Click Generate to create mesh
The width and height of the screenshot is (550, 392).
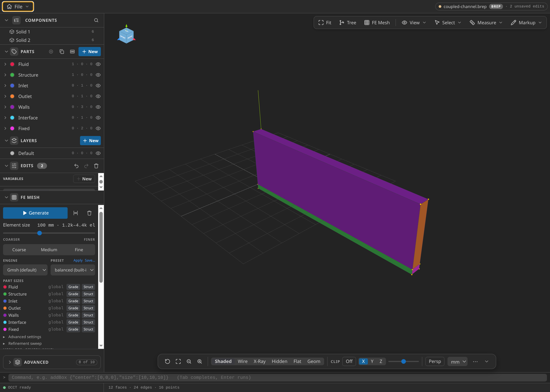coord(35,213)
